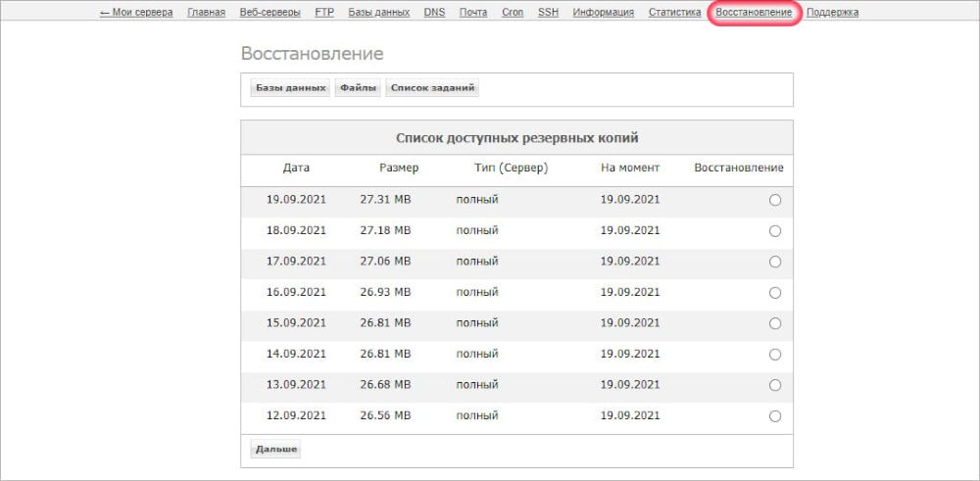
Task: Select the 19.09.2021 backup radio button
Action: tap(775, 201)
